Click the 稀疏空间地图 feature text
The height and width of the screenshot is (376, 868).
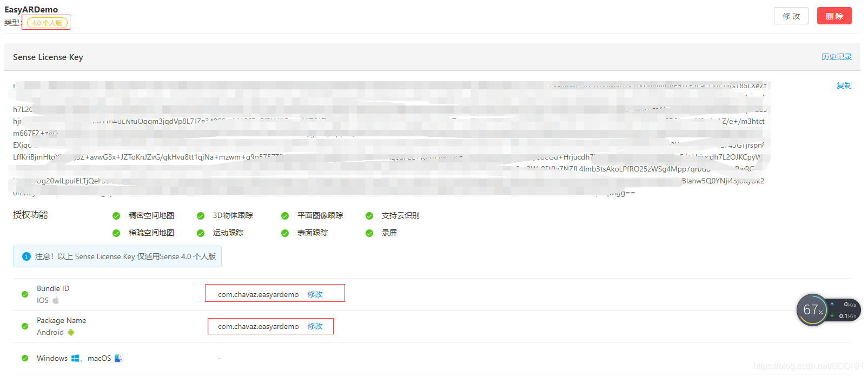pos(151,233)
